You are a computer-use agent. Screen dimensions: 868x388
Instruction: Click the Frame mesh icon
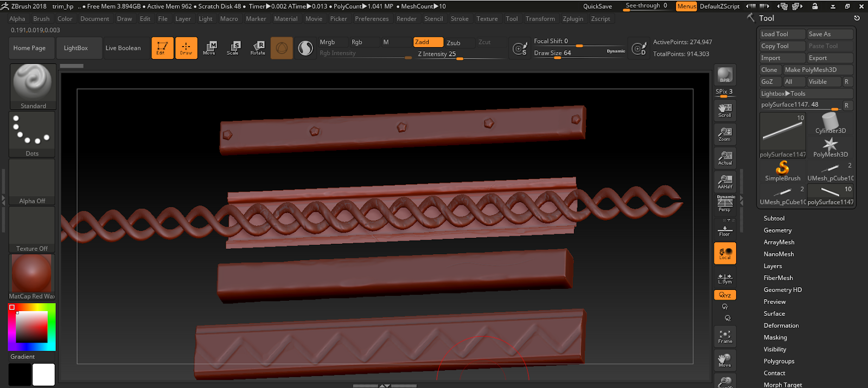coord(725,337)
